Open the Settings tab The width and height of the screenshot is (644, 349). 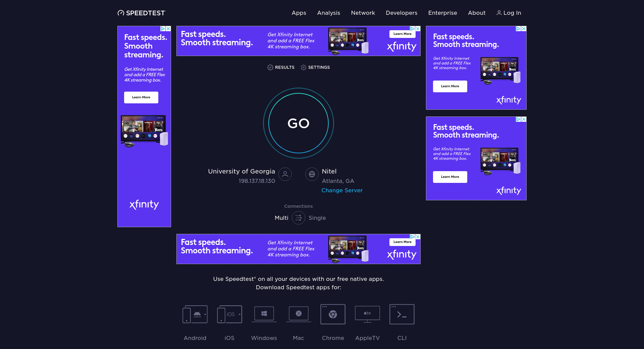click(315, 67)
